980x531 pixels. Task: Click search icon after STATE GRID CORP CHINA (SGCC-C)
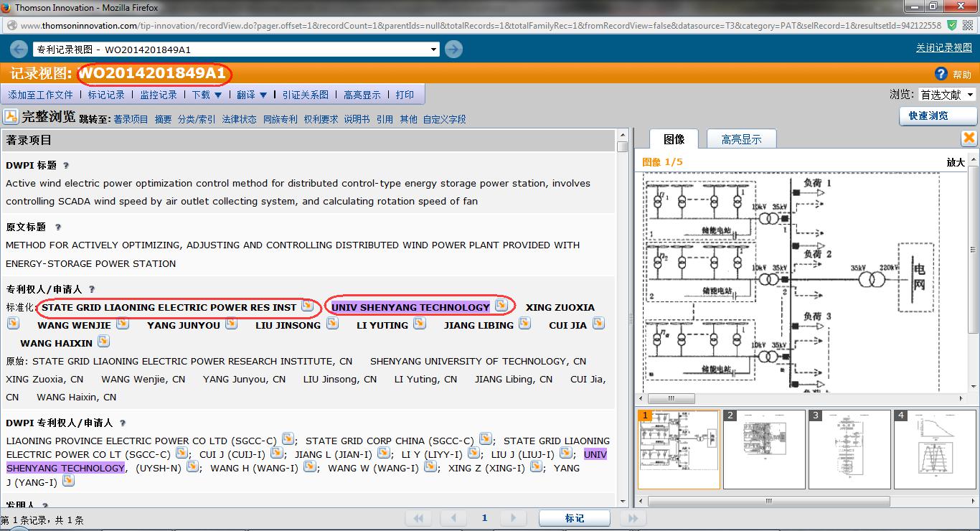tap(486, 438)
